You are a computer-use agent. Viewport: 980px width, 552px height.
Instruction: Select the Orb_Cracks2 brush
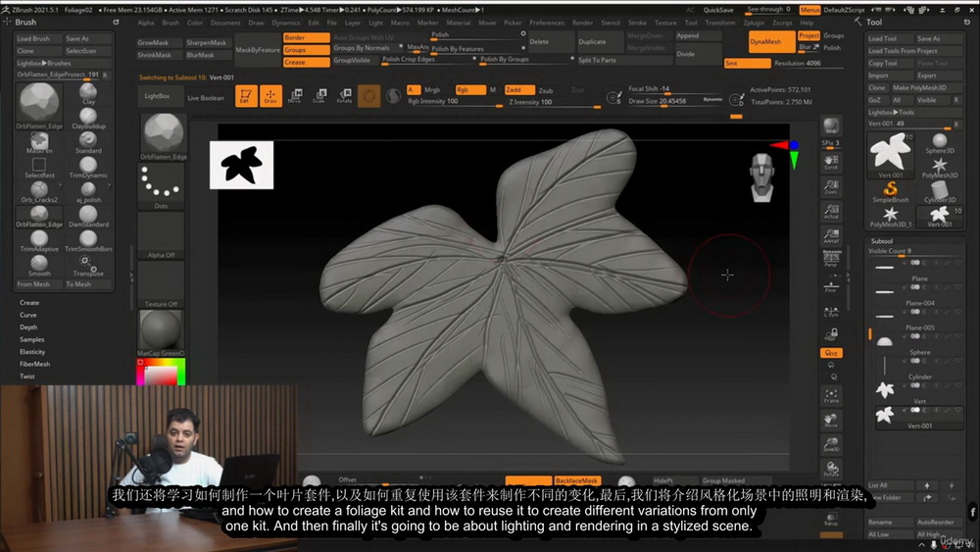[39, 191]
